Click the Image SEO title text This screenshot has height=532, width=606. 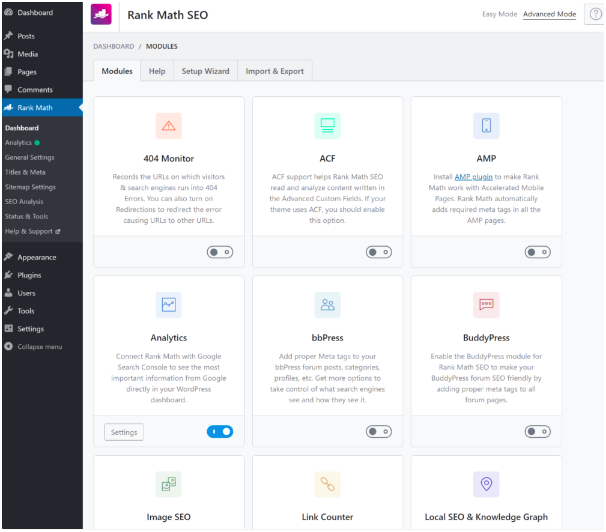coord(169,517)
